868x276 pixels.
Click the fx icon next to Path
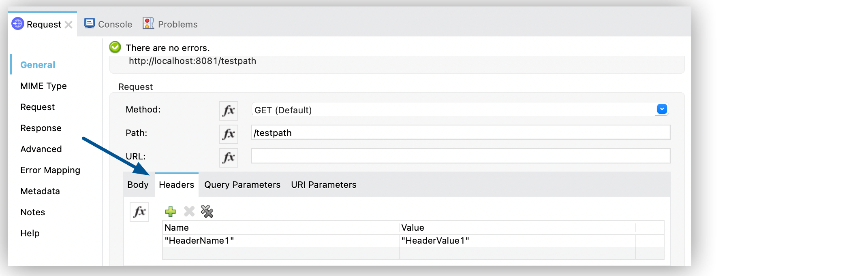228,134
